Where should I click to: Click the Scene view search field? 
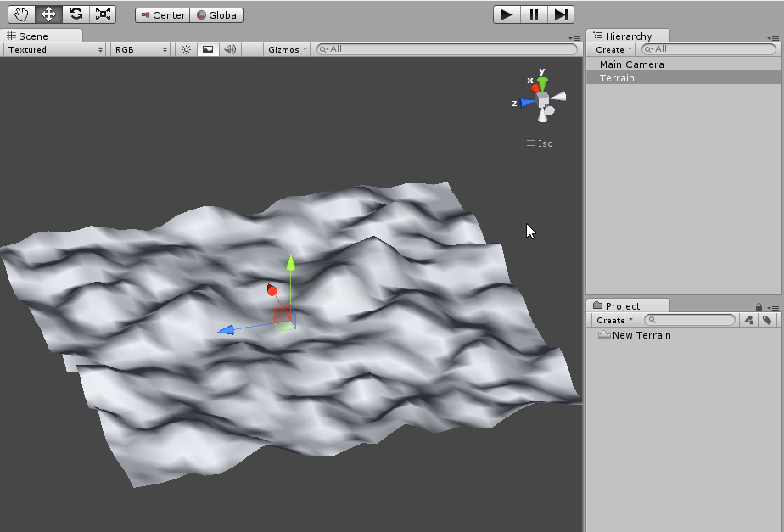pos(445,49)
